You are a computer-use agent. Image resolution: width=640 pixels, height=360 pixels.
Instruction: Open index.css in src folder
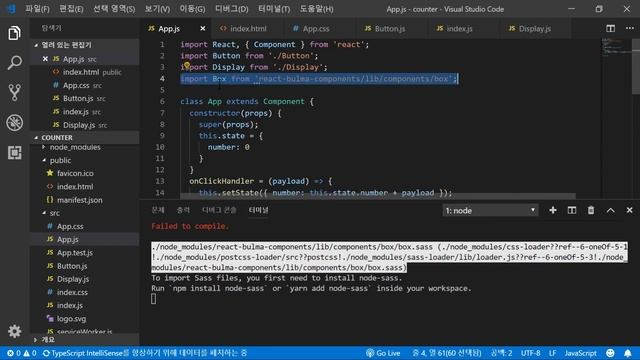(72, 292)
